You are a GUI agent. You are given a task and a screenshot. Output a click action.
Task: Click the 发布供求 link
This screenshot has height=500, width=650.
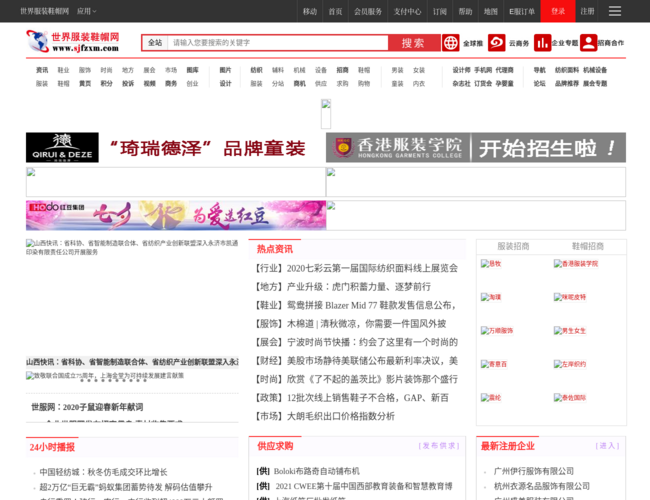pos(439,446)
